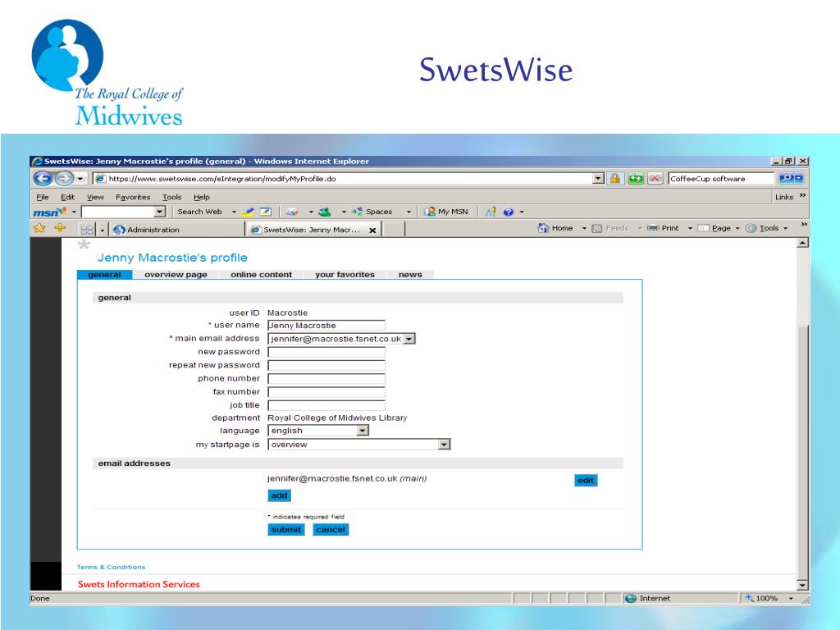This screenshot has width=840, height=630.
Task: Open My MSN from the toolbar
Action: point(445,212)
